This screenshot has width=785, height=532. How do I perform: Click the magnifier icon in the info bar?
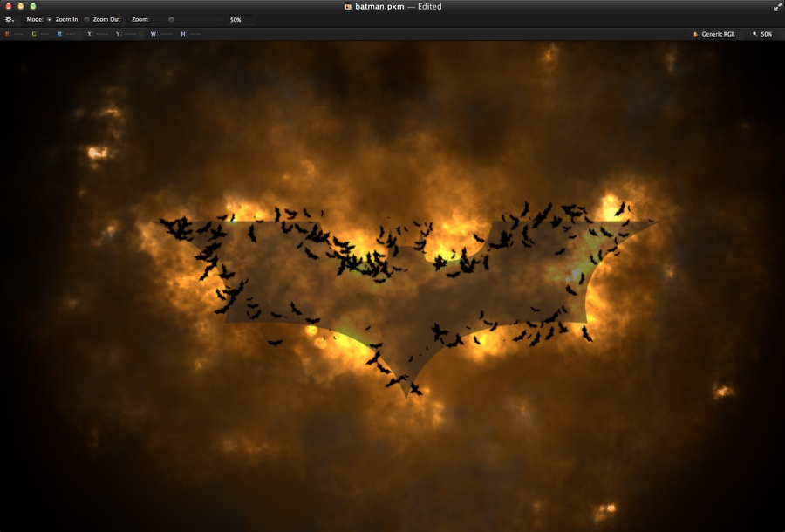point(755,34)
